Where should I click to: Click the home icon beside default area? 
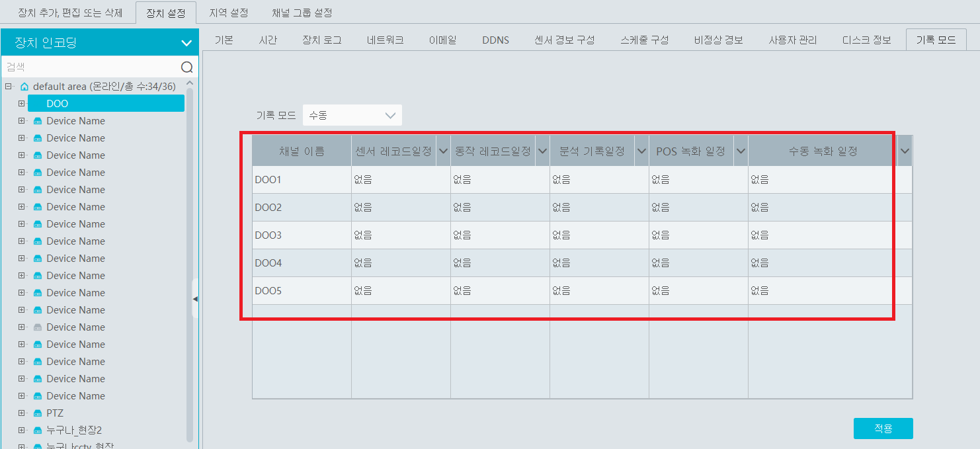[24, 87]
